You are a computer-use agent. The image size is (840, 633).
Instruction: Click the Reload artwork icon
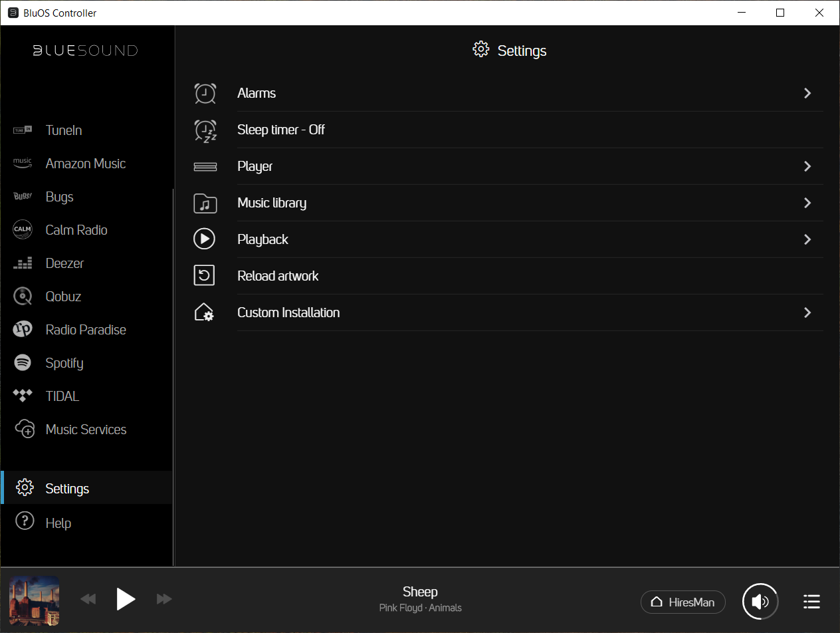tap(205, 276)
